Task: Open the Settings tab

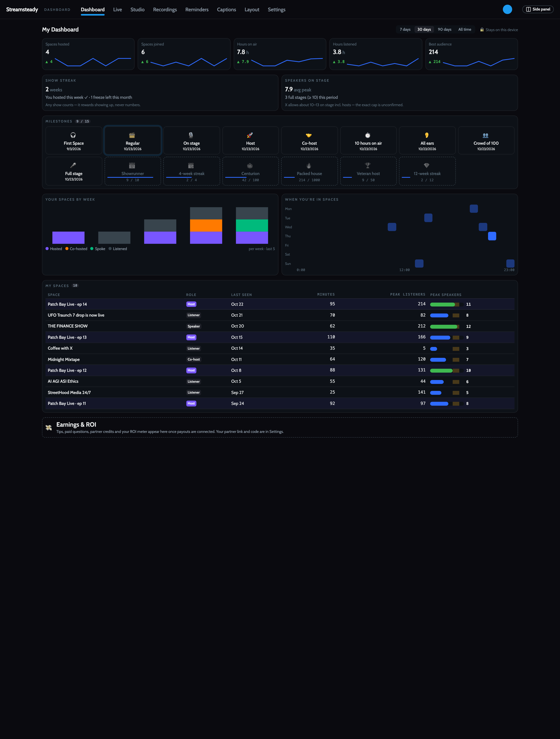Action: pyautogui.click(x=276, y=10)
